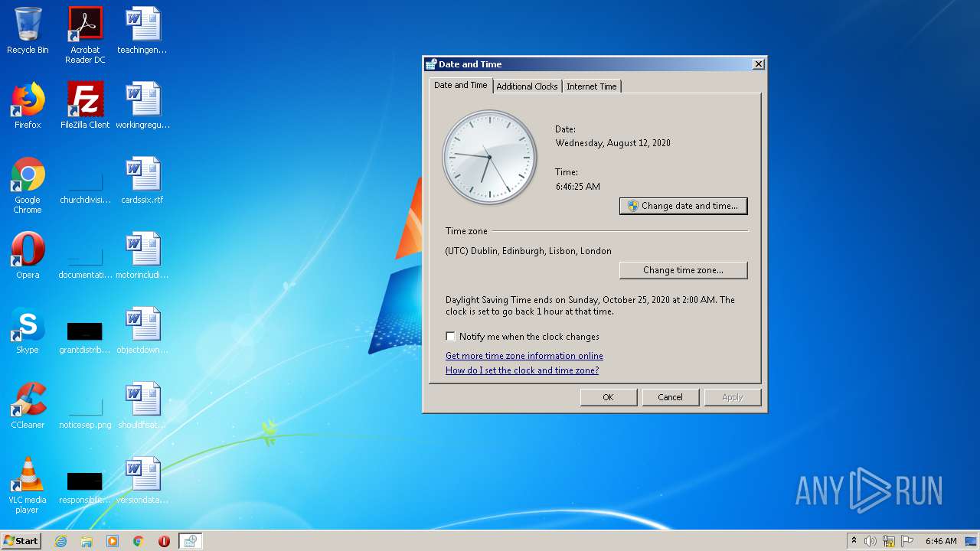This screenshot has height=551, width=980.
Task: Close the Date and Time dialog
Action: (758, 64)
